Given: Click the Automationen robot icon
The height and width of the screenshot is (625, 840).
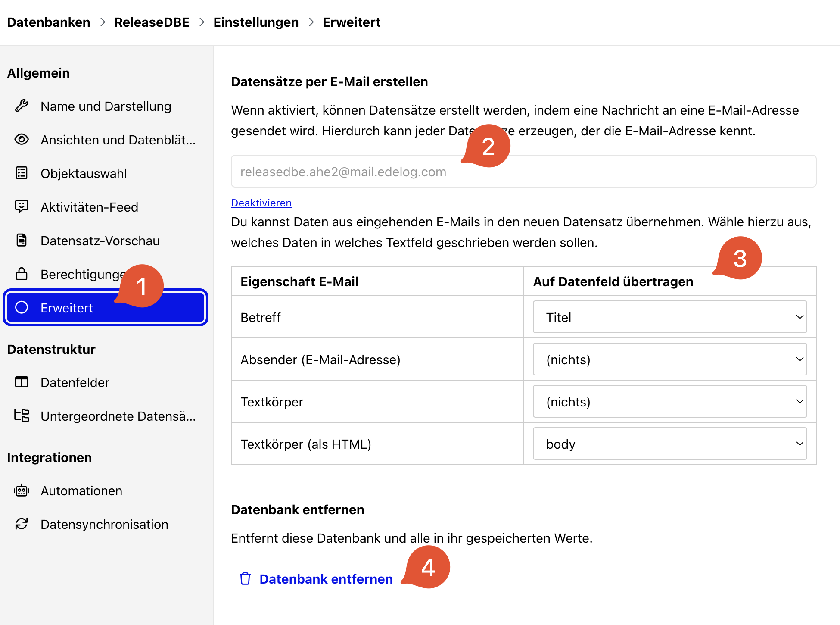Looking at the screenshot, I should tap(22, 491).
